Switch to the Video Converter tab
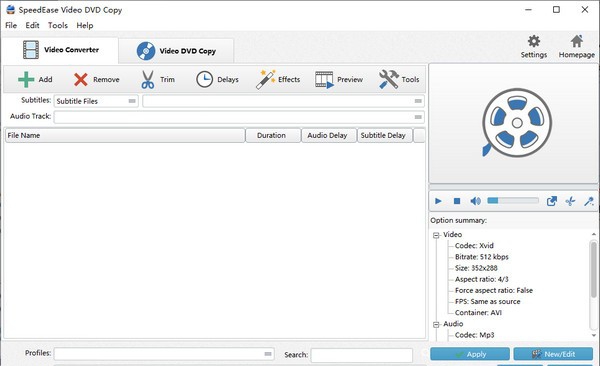Image resolution: width=600 pixels, height=366 pixels. [60, 50]
